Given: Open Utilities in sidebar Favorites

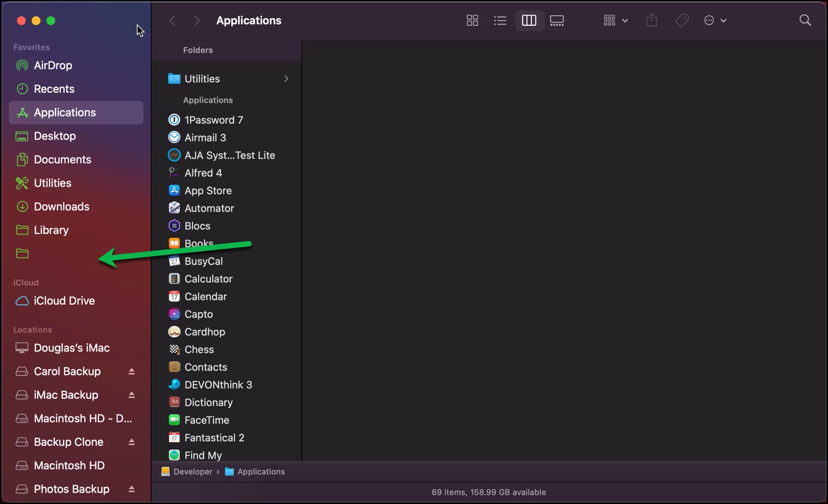Looking at the screenshot, I should tap(76, 183).
